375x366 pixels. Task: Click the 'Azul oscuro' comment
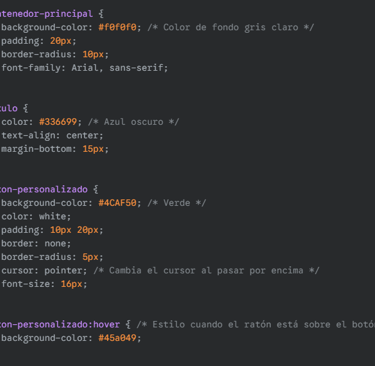pyautogui.click(x=133, y=122)
